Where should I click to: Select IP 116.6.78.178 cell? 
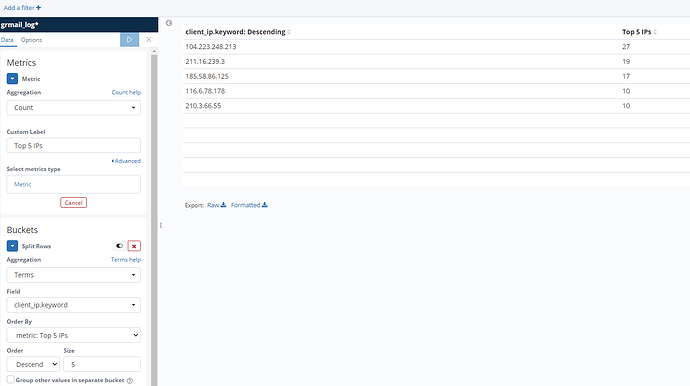coord(205,91)
